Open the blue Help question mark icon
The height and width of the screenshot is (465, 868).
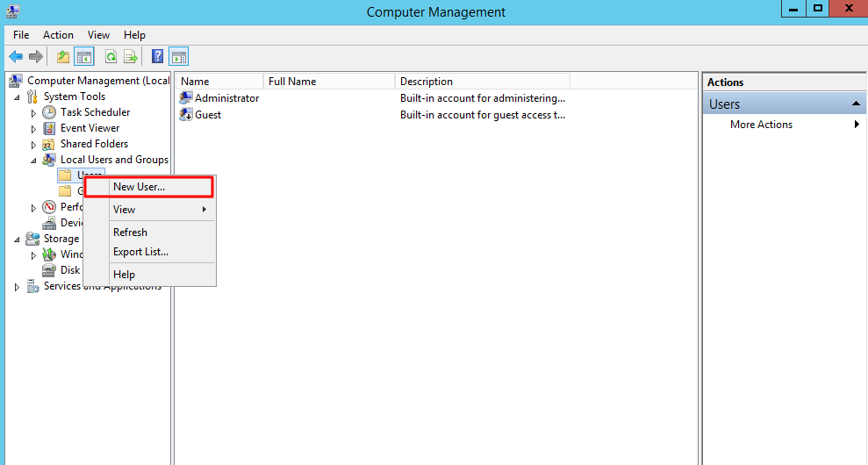point(158,56)
